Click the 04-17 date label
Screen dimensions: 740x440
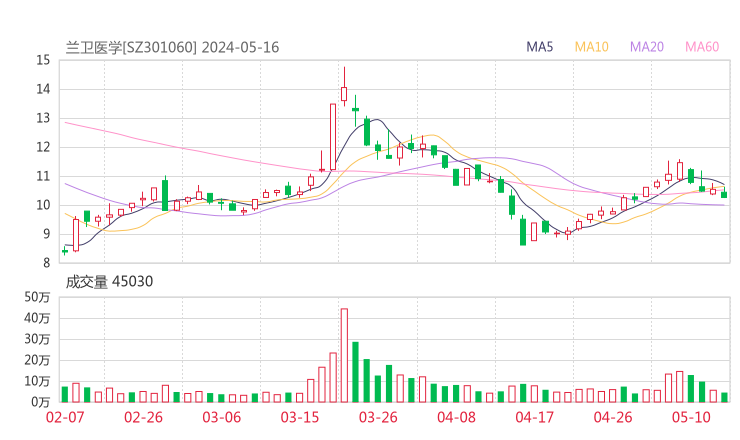(x=535, y=417)
